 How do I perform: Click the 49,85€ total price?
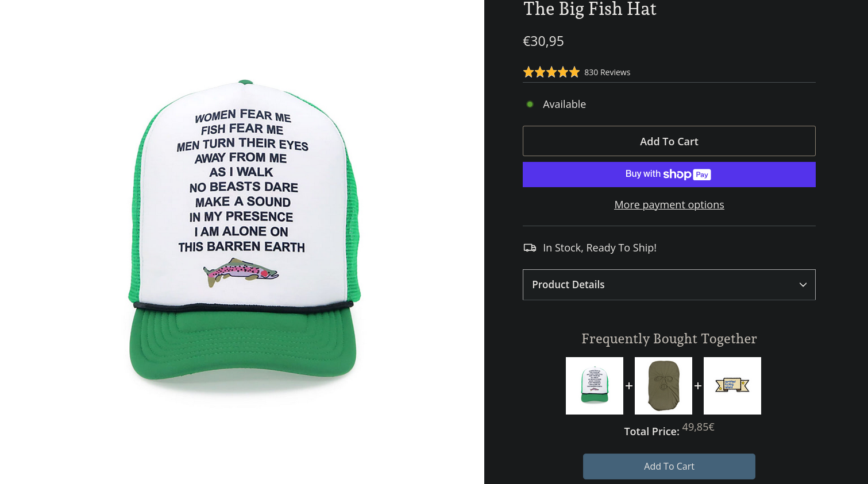coord(698,427)
